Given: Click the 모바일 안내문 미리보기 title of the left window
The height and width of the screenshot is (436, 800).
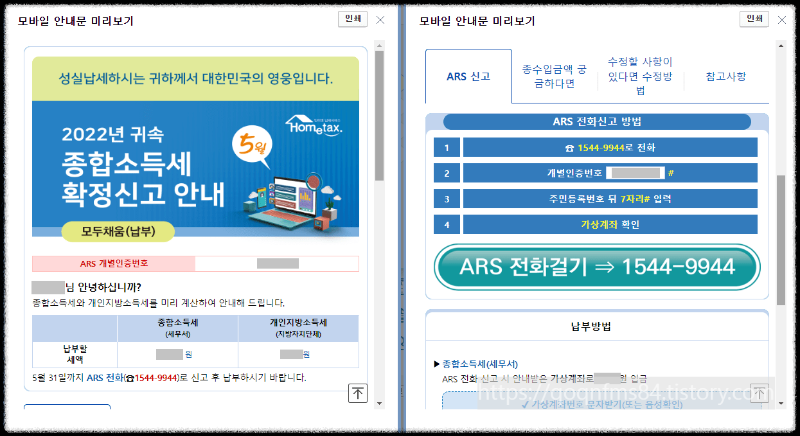Looking at the screenshot, I should click(x=76, y=21).
